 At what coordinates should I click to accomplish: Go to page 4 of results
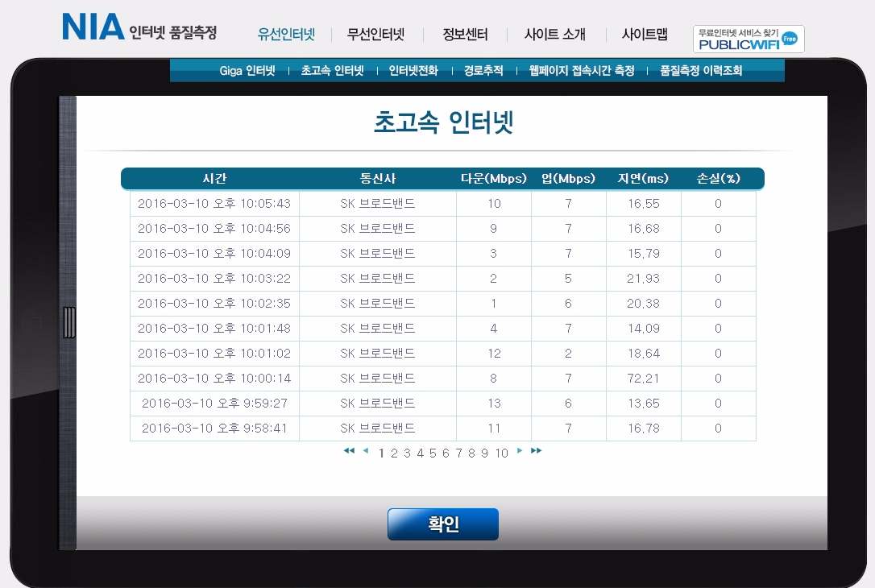tap(421, 453)
